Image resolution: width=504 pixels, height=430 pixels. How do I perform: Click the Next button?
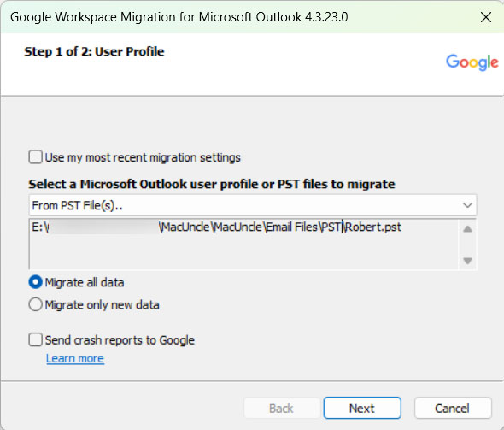pyautogui.click(x=362, y=408)
